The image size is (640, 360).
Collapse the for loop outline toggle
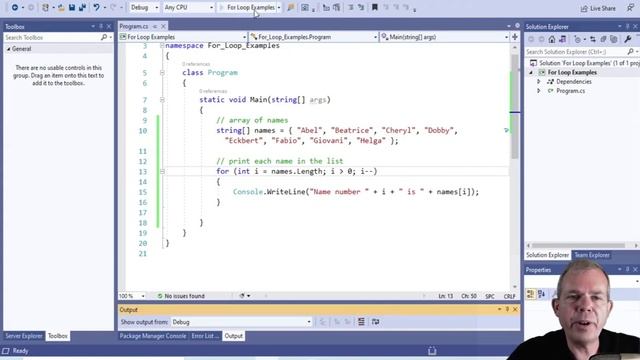point(162,172)
